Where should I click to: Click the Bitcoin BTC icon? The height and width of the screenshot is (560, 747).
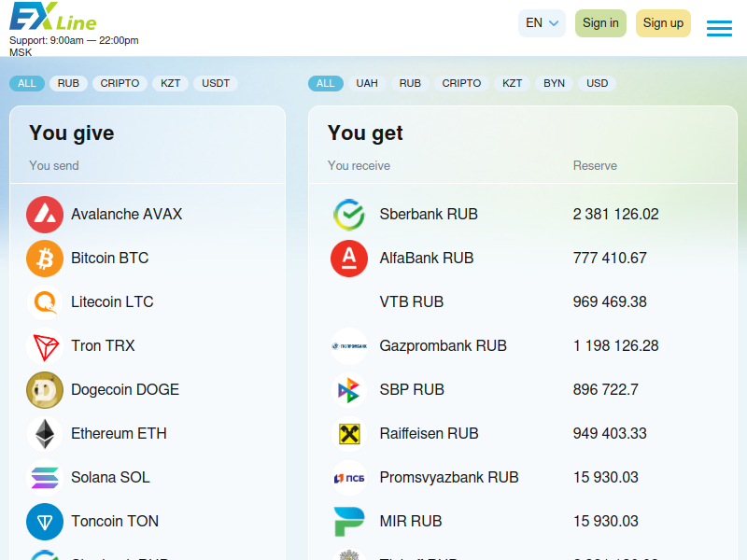coord(45,259)
